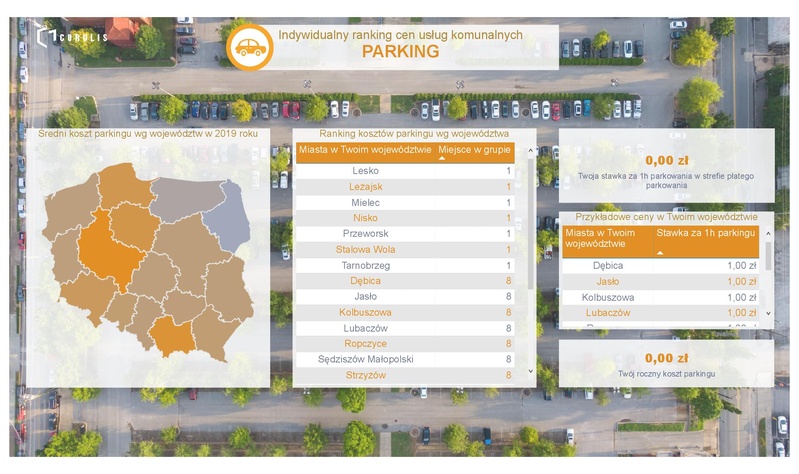Click the annual parking cost card

pyautogui.click(x=665, y=364)
